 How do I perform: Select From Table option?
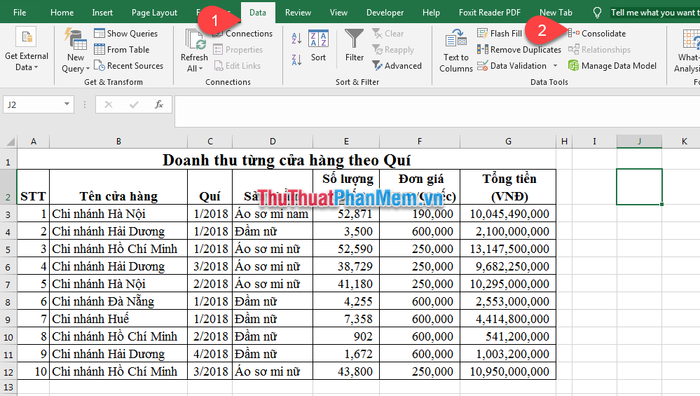(x=122, y=50)
